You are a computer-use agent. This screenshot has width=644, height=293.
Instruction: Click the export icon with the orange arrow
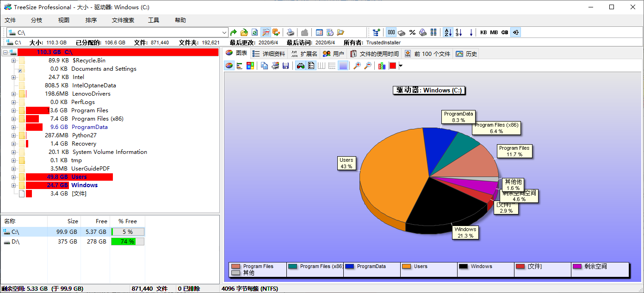pyautogui.click(x=276, y=32)
